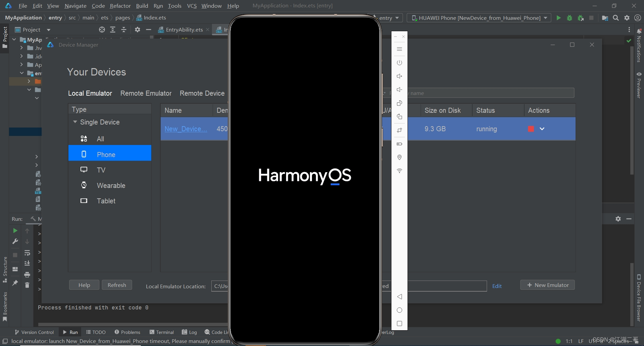The height and width of the screenshot is (346, 644).
Task: Expand the .hvigor folder tree node
Action: (21, 48)
